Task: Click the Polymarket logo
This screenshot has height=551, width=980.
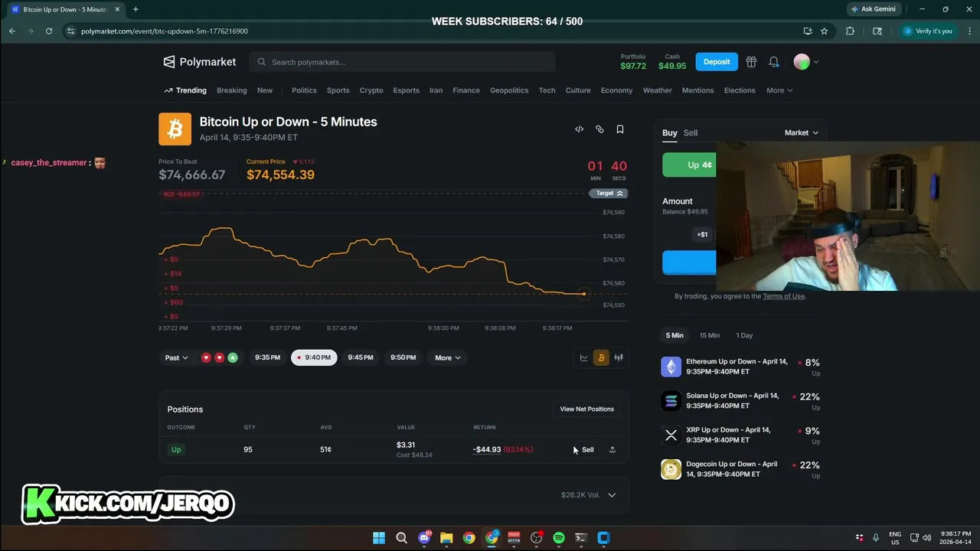Action: coord(199,62)
